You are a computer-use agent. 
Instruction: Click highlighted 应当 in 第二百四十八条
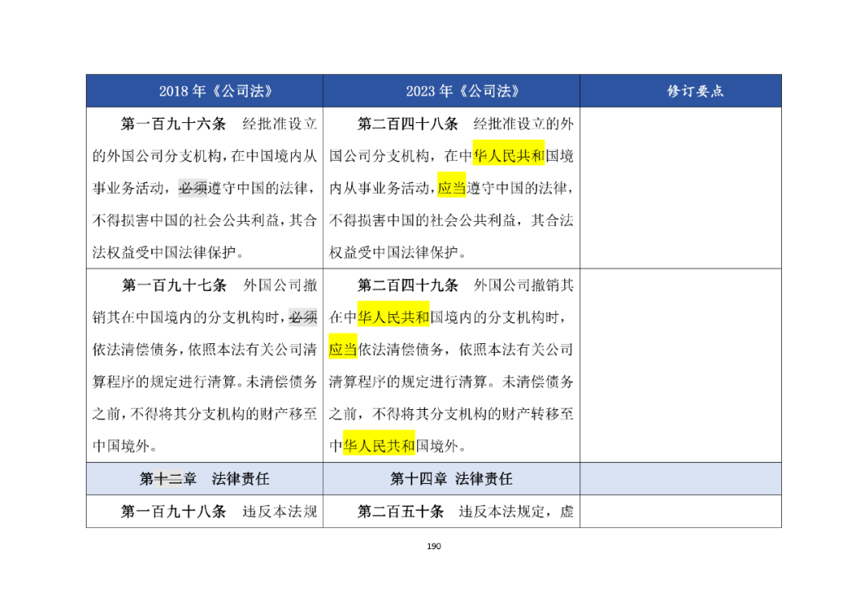[452, 188]
